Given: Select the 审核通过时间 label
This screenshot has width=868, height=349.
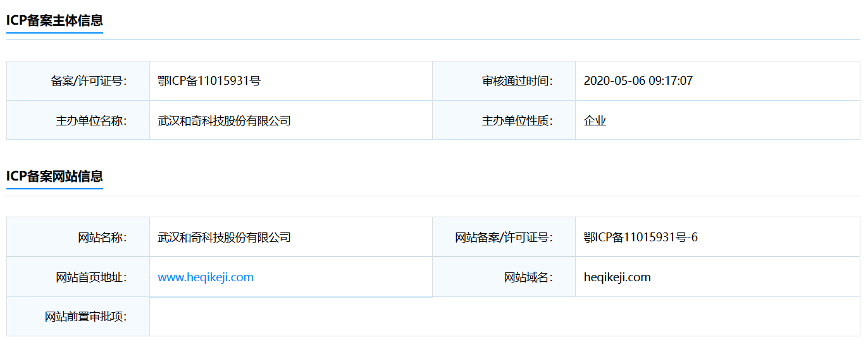Looking at the screenshot, I should 517,81.
